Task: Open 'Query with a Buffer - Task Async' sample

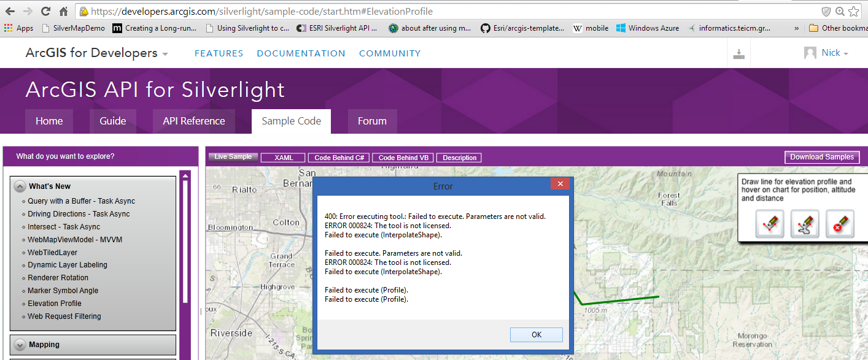Action: 81,201
